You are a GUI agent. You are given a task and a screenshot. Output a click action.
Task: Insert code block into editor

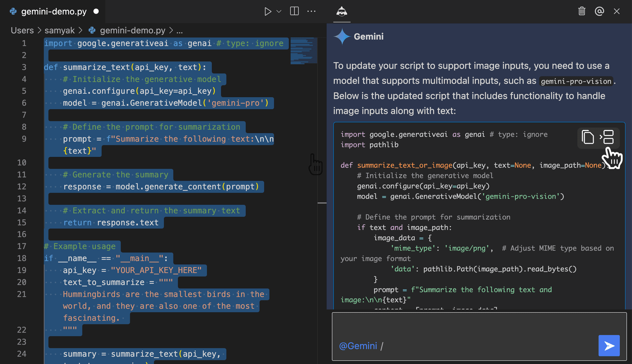click(607, 137)
